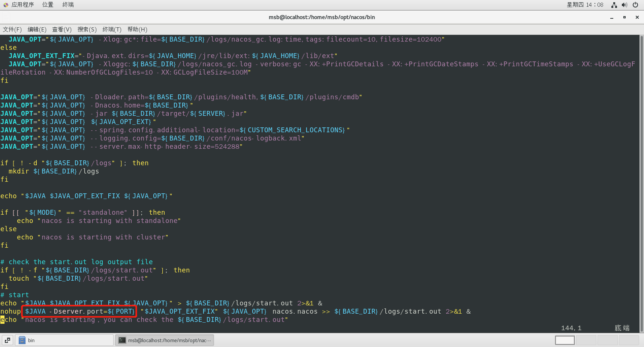
Task: Click the --spring.config.additional-location line
Action: pyautogui.click(x=175, y=130)
